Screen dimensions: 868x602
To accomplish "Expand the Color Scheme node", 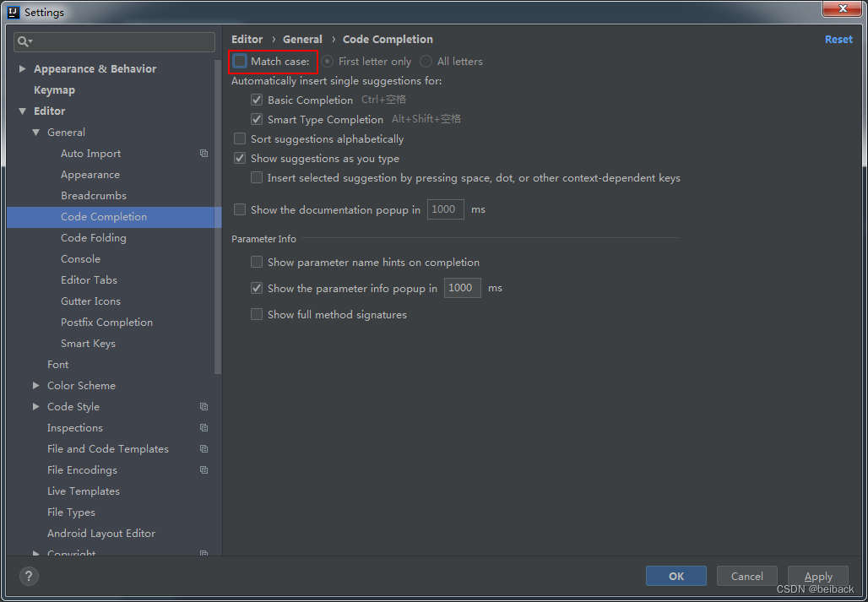I will coord(36,386).
